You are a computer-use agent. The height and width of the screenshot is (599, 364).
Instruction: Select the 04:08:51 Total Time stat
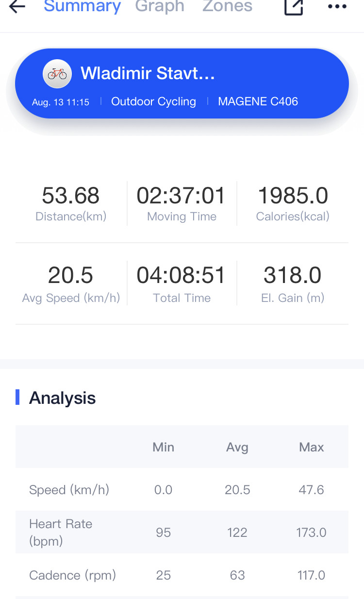click(x=182, y=284)
